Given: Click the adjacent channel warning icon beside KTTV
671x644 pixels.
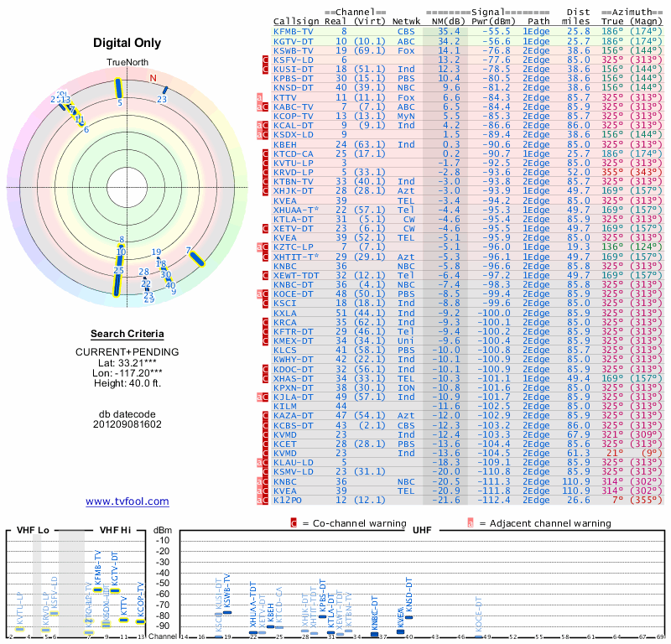Looking at the screenshot, I should click(261, 97).
